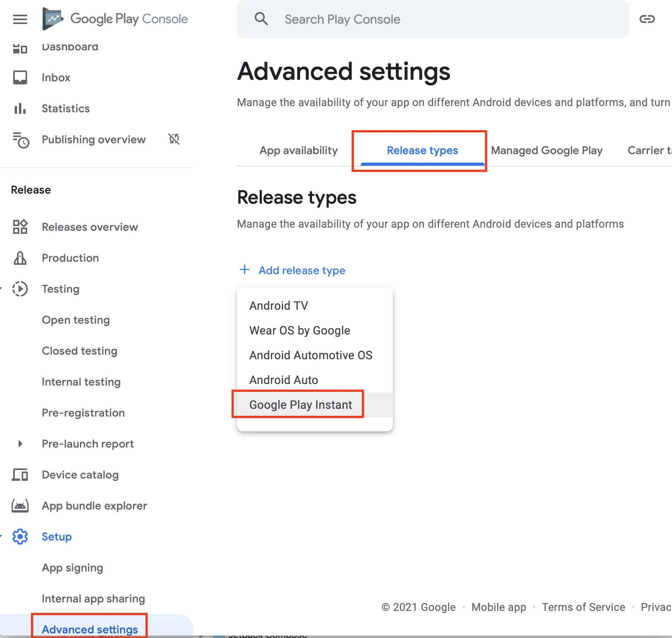Image resolution: width=672 pixels, height=638 pixels.
Task: Open the Terms of Service link
Action: coord(583,607)
